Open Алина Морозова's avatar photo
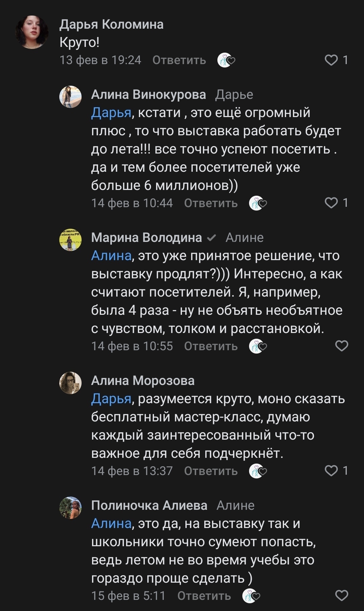Viewport: 364px width, 611px height. pyautogui.click(x=70, y=383)
